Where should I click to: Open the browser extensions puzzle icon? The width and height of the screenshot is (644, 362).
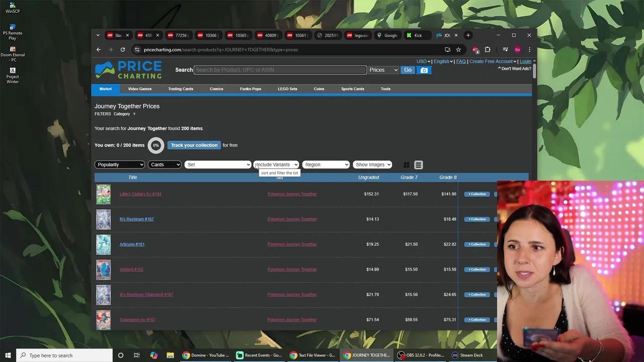(x=487, y=49)
